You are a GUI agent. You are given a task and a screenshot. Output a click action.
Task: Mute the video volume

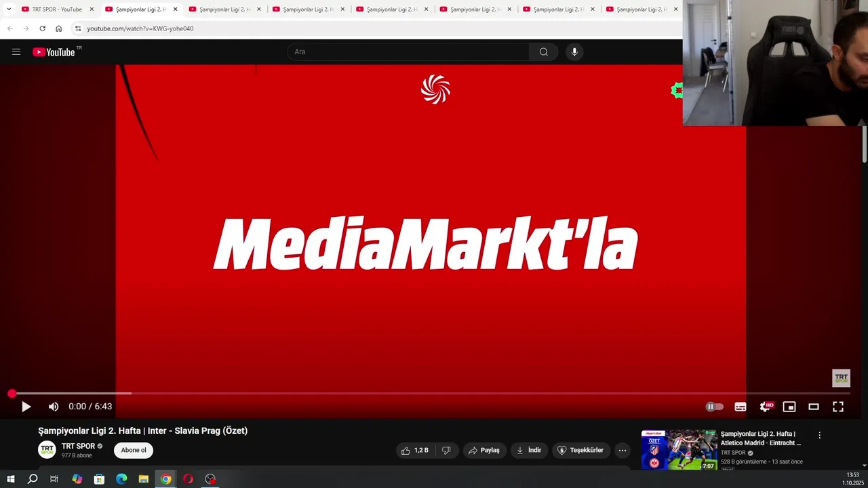pyautogui.click(x=54, y=407)
